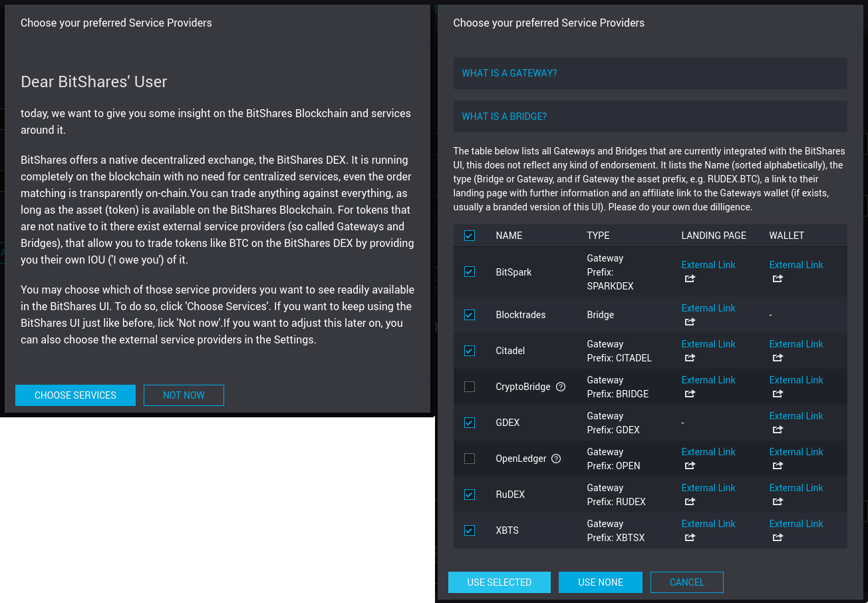Click share icon under BitSpark landing page link
Screen dimensions: 868x603
690,279
